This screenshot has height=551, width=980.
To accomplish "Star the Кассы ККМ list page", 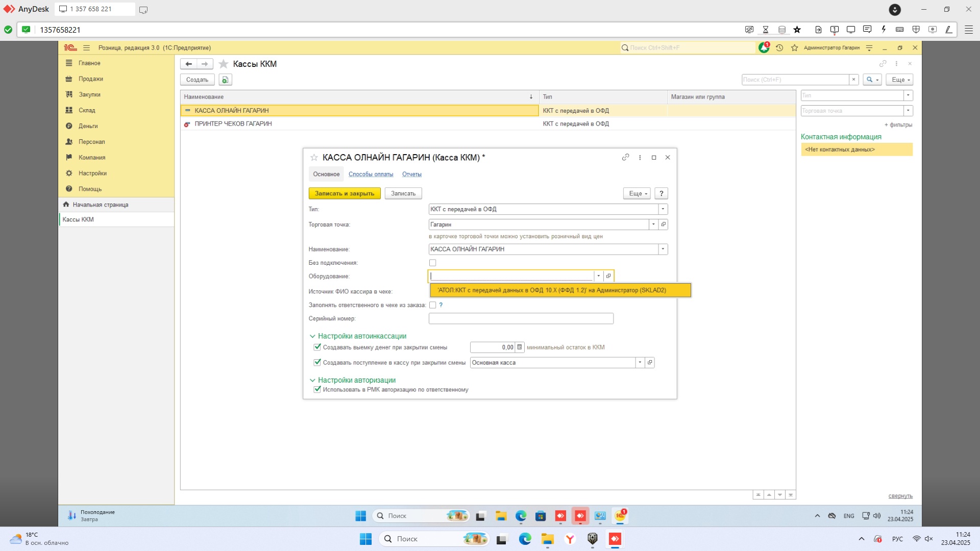I will click(x=223, y=64).
